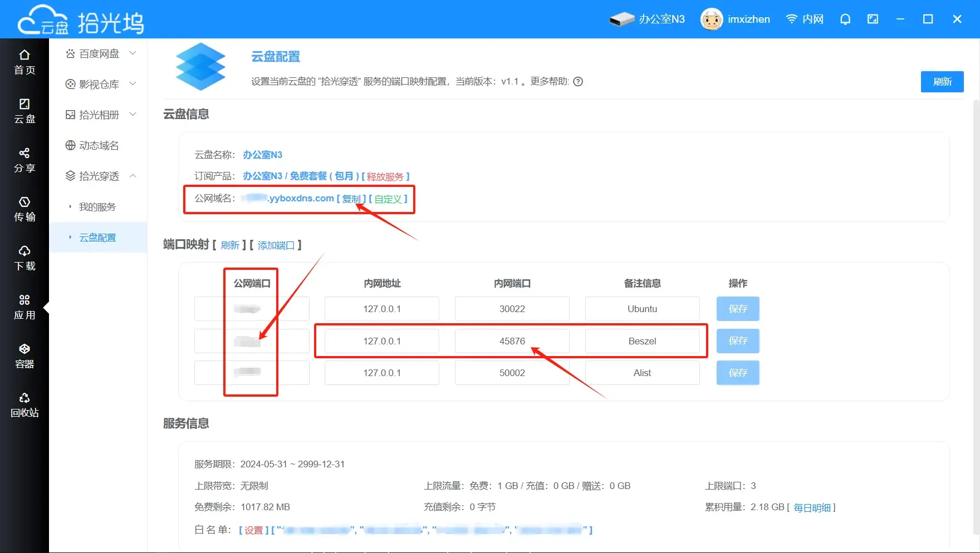Open the 容器 container sidebar icon
Screen dimensions: 980x553
(x=24, y=356)
